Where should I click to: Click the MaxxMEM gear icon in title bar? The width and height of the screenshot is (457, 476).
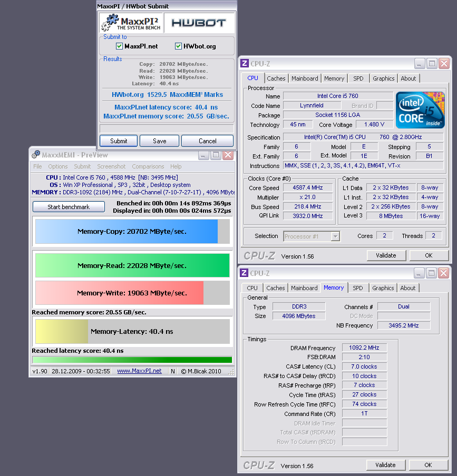[36, 154]
